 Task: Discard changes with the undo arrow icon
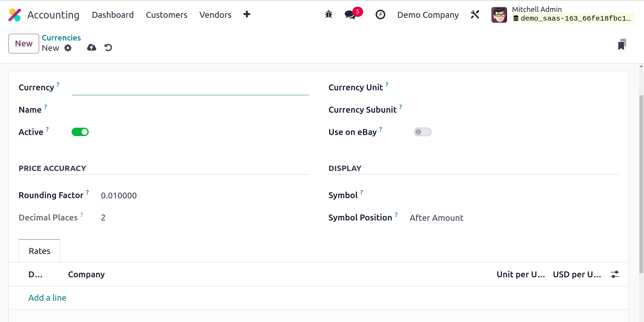point(108,47)
